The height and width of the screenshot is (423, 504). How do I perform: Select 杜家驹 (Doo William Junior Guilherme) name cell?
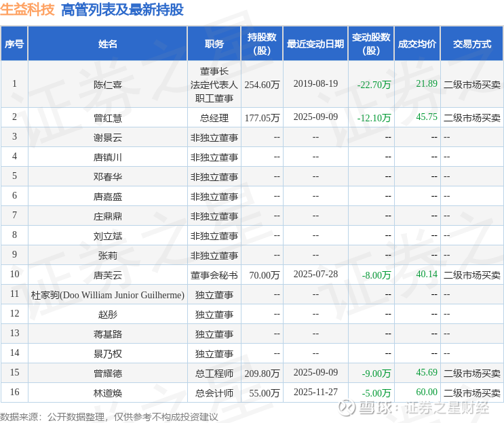[x=108, y=295]
